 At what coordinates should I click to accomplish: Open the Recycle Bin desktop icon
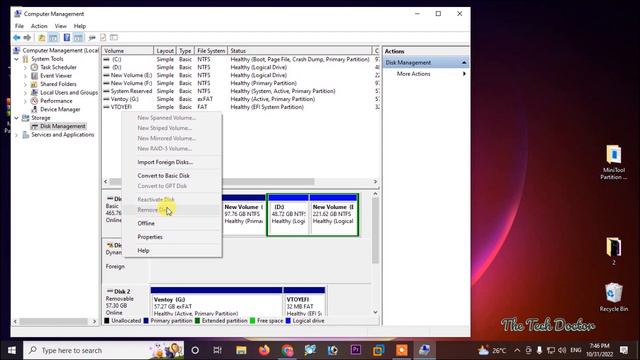click(x=613, y=297)
